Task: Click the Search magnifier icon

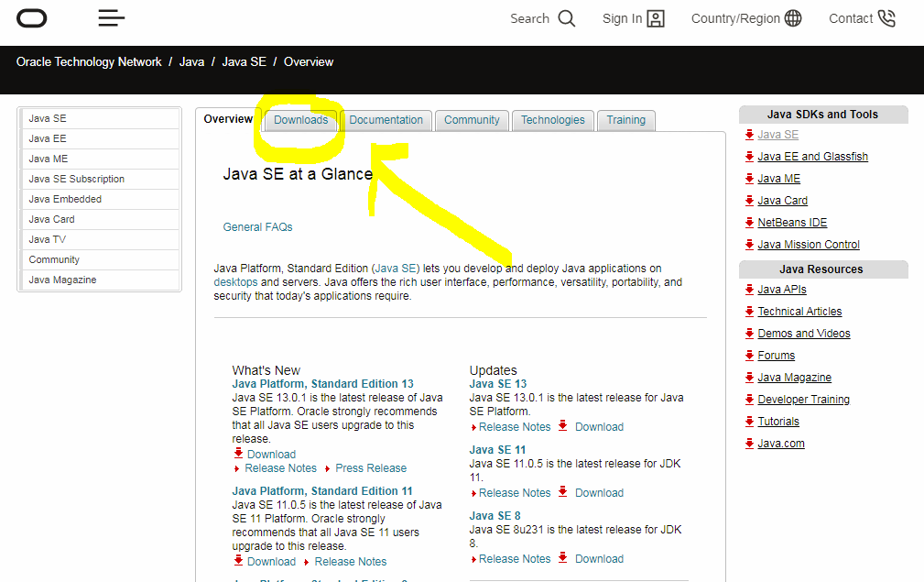Action: (566, 19)
